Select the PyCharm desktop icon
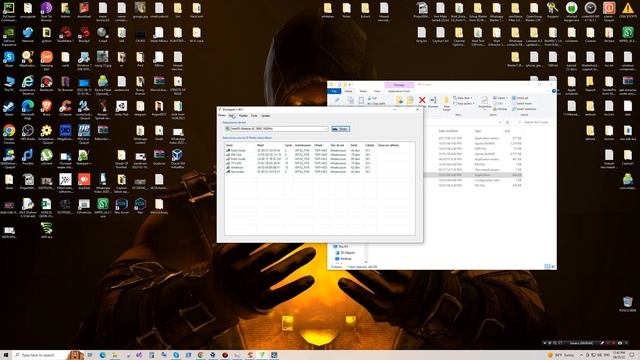The width and height of the screenshot is (640, 360). [x=9, y=11]
